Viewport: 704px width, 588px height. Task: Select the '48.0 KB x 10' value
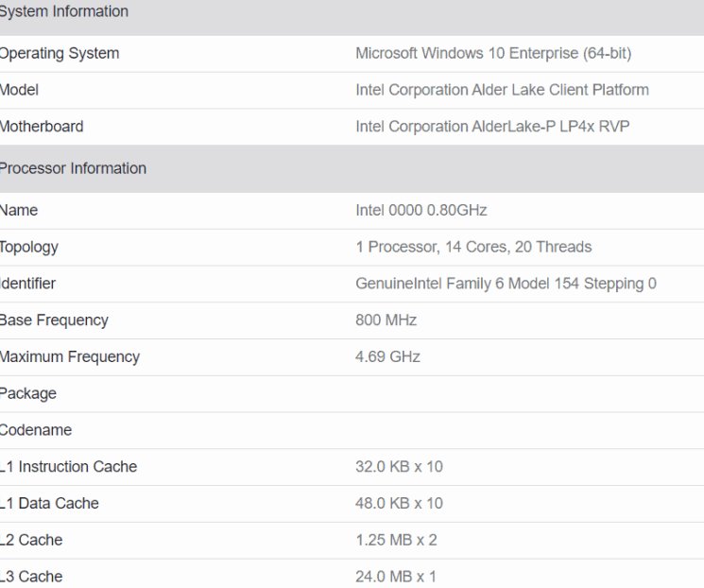[x=399, y=504]
